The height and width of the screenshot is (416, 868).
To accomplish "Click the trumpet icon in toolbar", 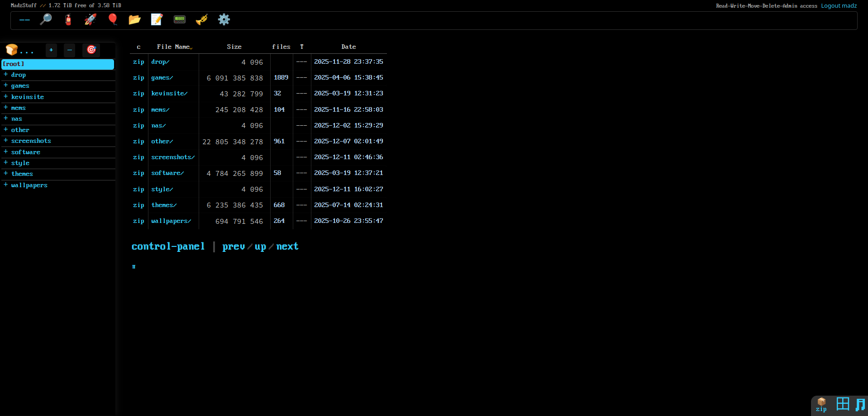I will click(201, 19).
